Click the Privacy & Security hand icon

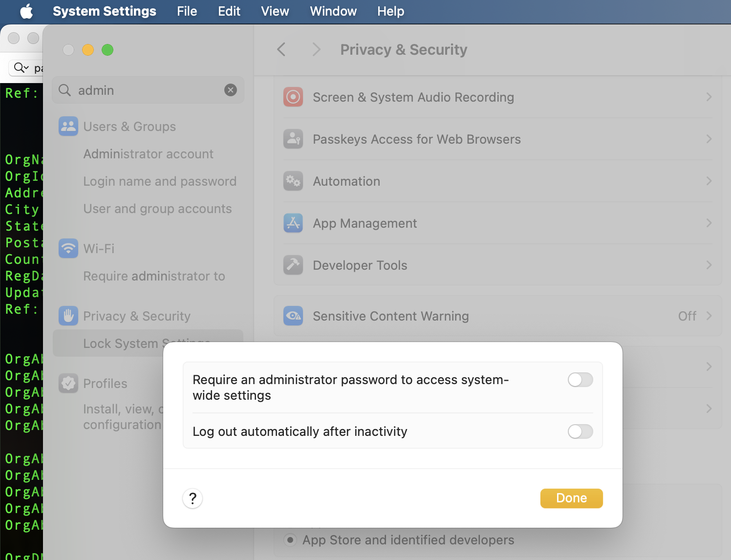click(68, 316)
